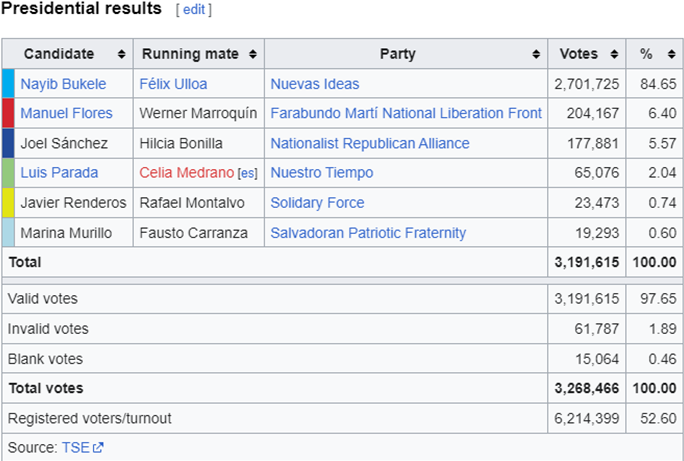Image resolution: width=684 pixels, height=461 pixels.
Task: Visit Farabundo Martí National Liberation Front page
Action: tap(406, 113)
